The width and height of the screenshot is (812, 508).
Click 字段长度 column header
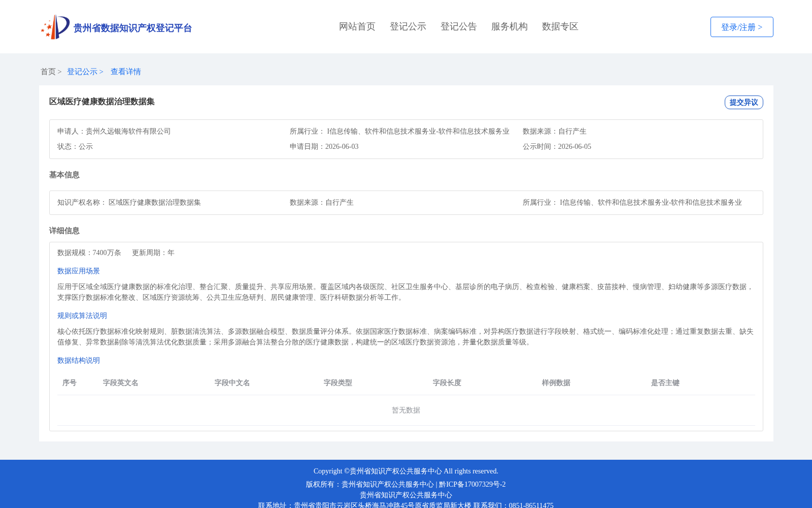coord(447,383)
